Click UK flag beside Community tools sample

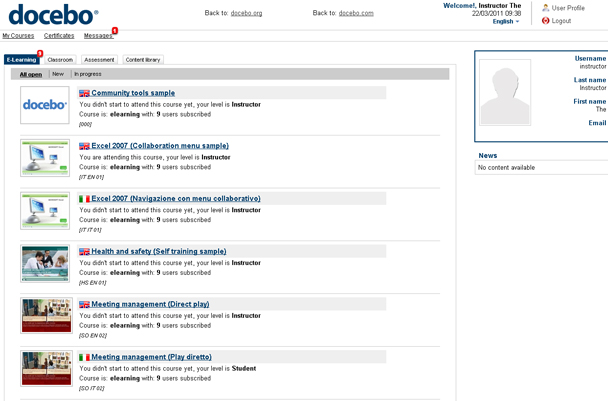point(84,93)
